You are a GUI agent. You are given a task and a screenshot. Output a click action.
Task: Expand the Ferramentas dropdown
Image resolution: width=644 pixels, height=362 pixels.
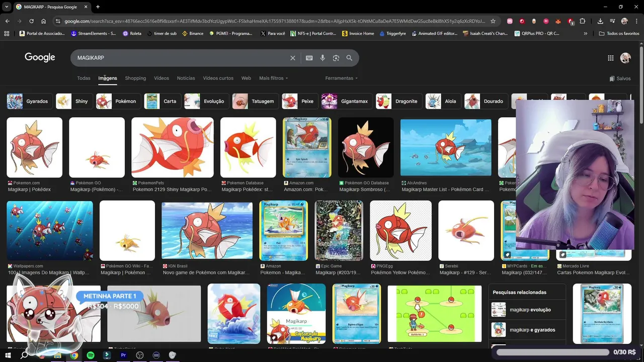pos(342,78)
